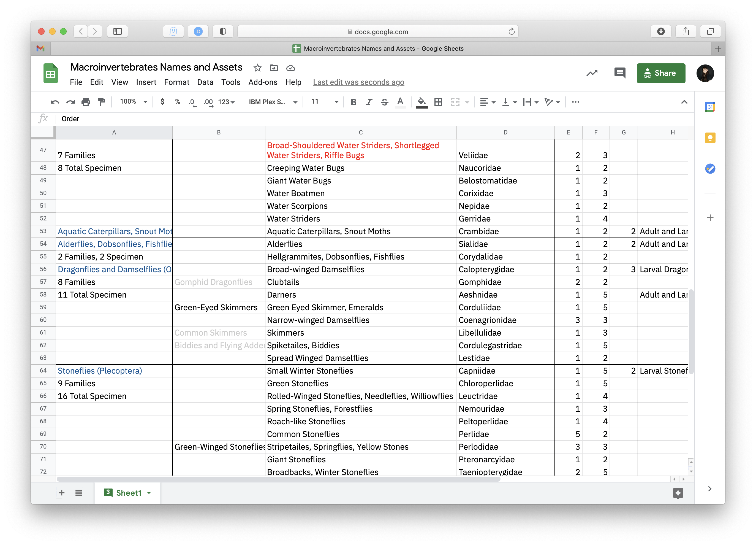Click the More toolbar options ellipsis
The image size is (756, 545).
[x=575, y=102]
